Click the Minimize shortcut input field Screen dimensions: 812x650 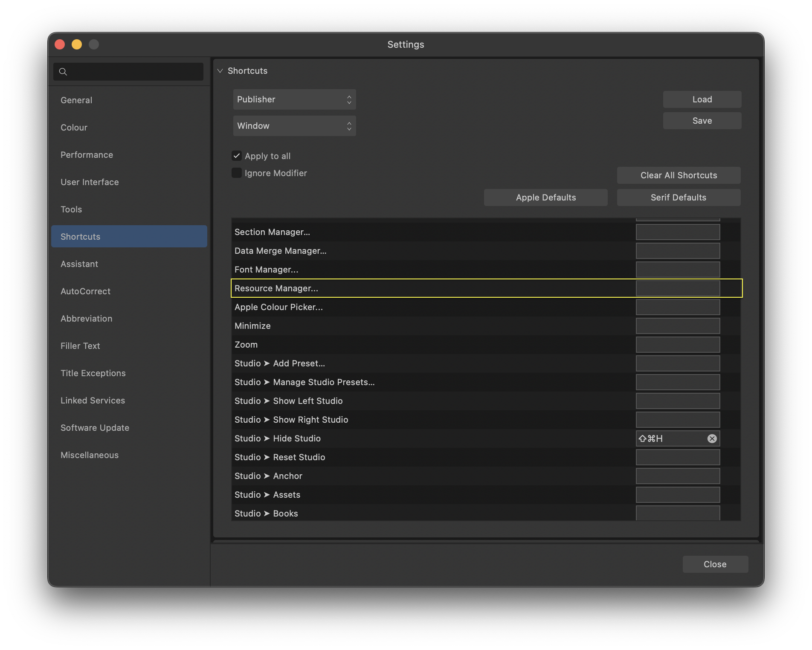click(678, 325)
